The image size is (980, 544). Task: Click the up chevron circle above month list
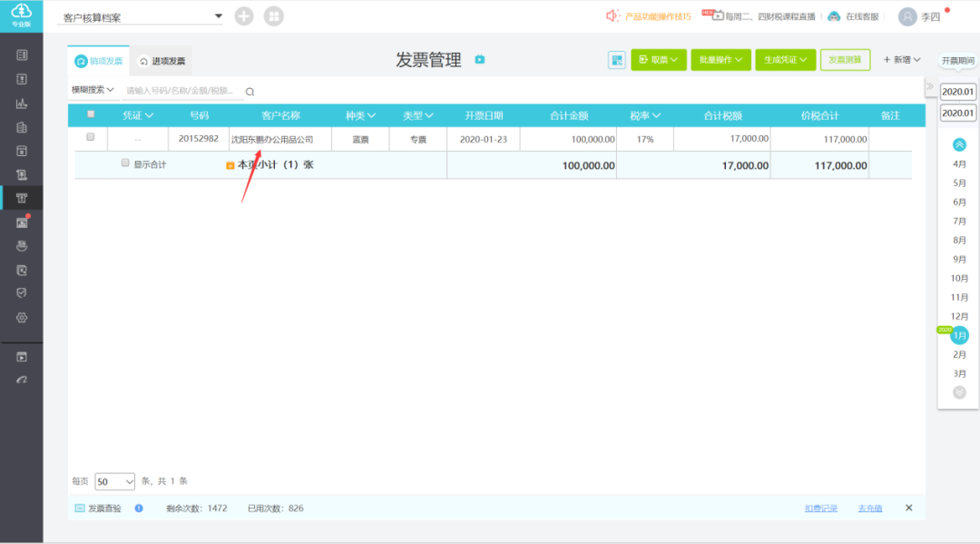click(x=959, y=144)
